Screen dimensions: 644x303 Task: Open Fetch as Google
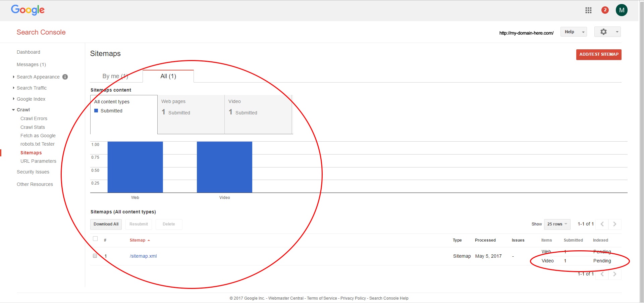38,136
